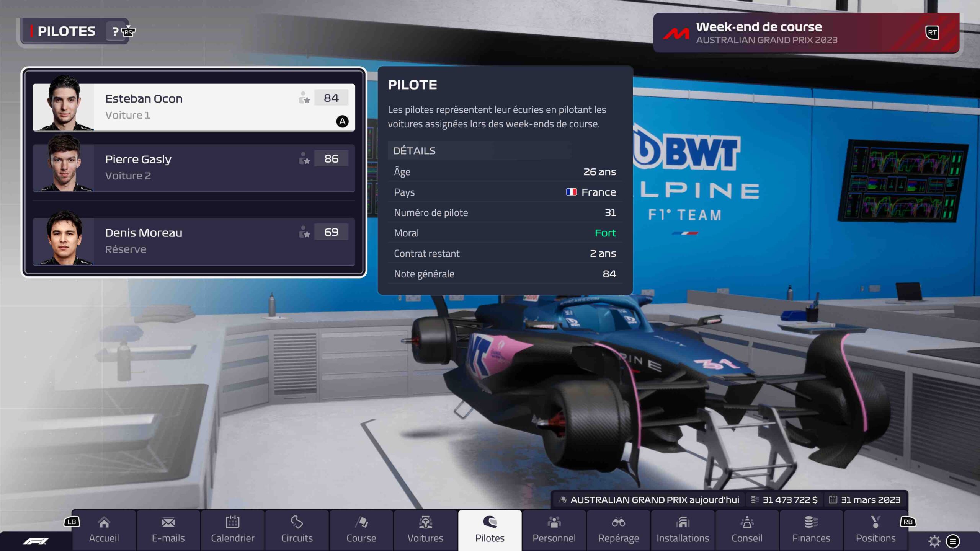Click the board icon above Conseil
This screenshot has height=551, width=980.
pos(747,522)
